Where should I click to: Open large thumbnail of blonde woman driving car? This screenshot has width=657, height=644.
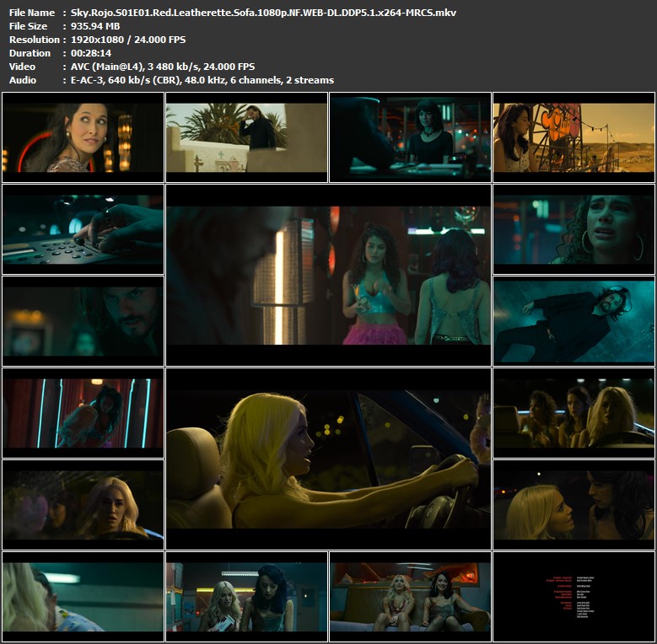[329, 459]
